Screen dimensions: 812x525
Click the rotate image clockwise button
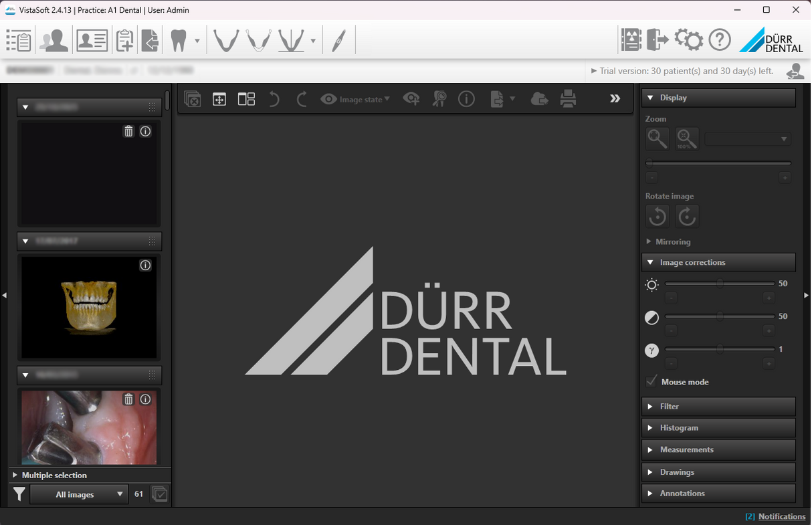click(687, 216)
